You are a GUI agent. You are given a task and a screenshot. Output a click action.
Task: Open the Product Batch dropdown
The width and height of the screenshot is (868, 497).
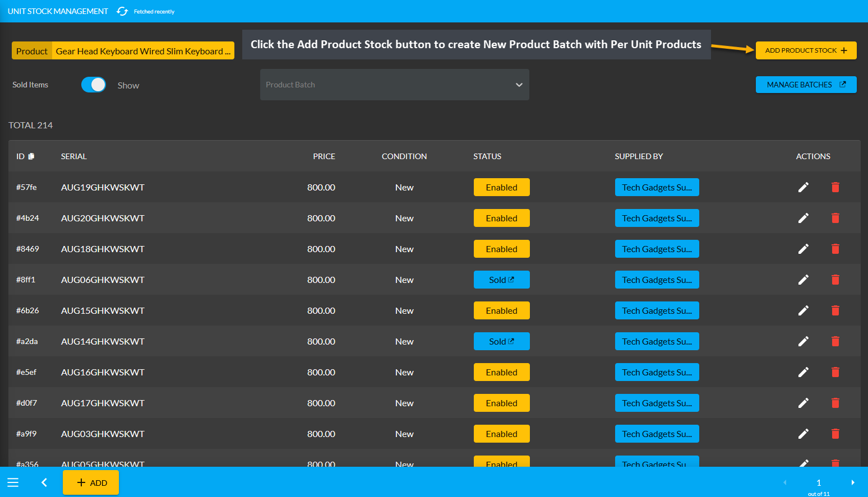point(395,85)
